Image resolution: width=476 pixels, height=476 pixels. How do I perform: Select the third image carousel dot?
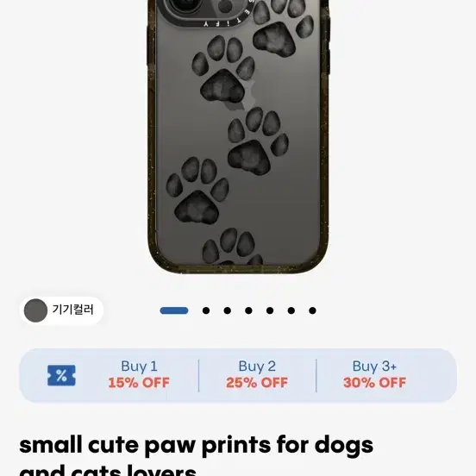tap(227, 310)
